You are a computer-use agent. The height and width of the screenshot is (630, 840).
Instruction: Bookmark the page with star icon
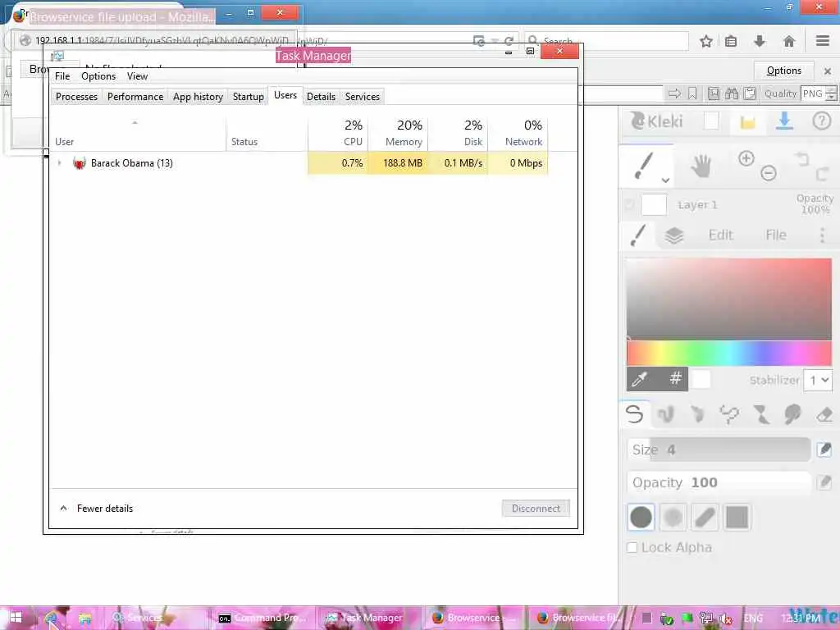[x=706, y=41]
